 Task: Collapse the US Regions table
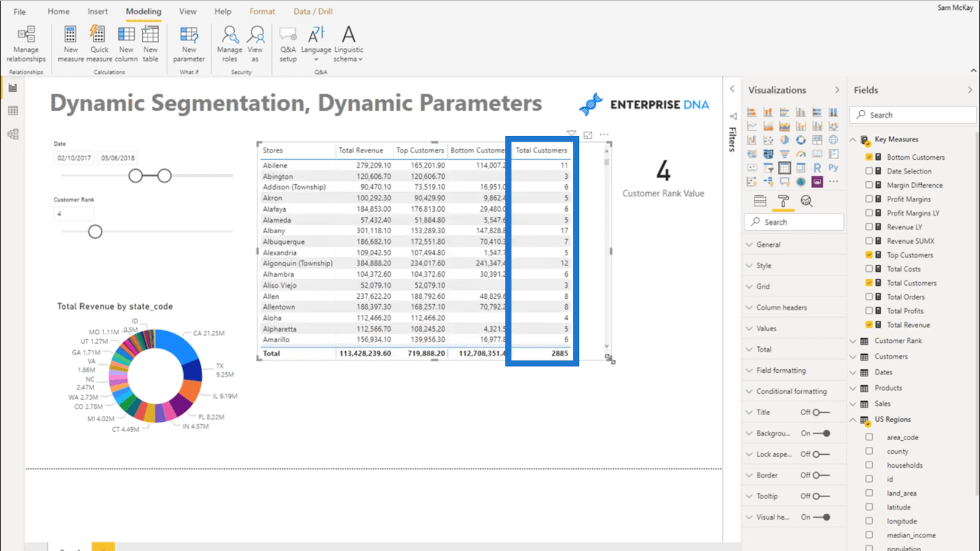pyautogui.click(x=853, y=420)
